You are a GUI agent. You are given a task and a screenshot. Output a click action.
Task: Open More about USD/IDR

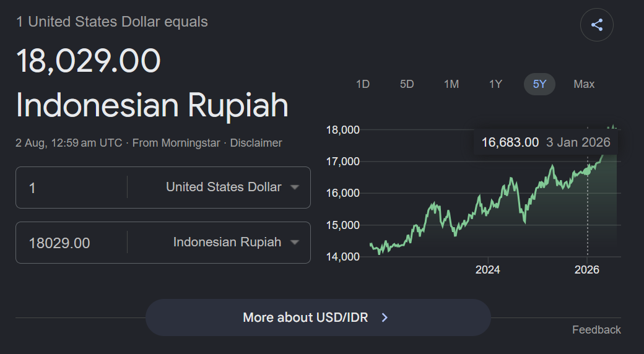(x=318, y=317)
